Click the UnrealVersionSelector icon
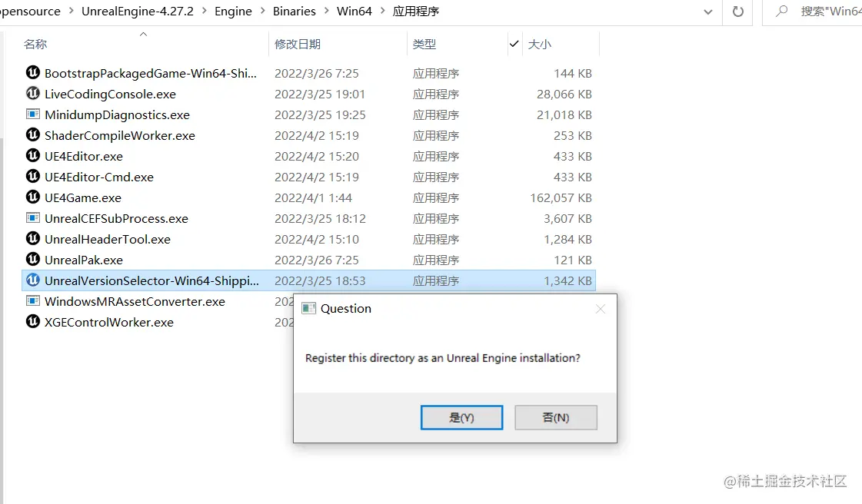This screenshot has width=862, height=504. 33,280
